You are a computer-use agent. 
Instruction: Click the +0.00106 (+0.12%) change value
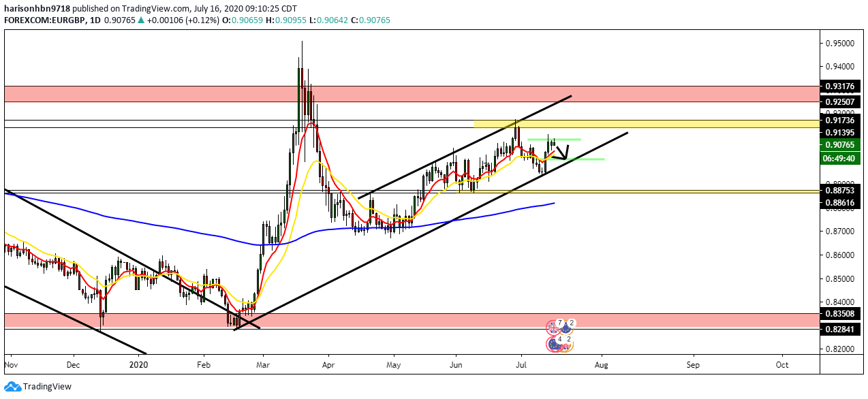[x=183, y=20]
